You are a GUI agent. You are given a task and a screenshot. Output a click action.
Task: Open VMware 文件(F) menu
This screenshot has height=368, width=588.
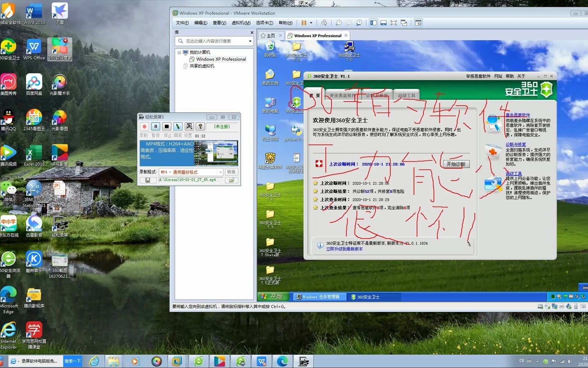(x=182, y=23)
